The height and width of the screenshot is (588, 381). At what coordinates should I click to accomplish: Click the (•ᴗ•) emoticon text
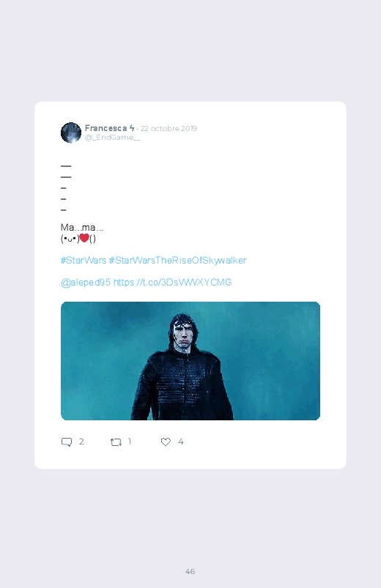(x=70, y=239)
